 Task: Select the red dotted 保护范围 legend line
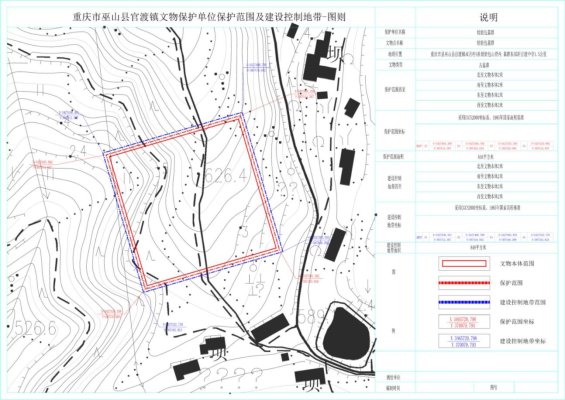click(x=464, y=283)
